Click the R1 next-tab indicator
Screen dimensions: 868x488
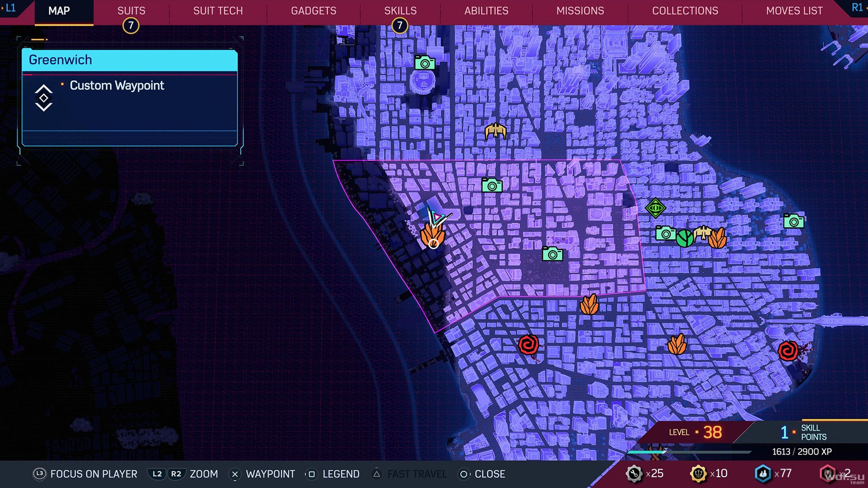coord(858,8)
